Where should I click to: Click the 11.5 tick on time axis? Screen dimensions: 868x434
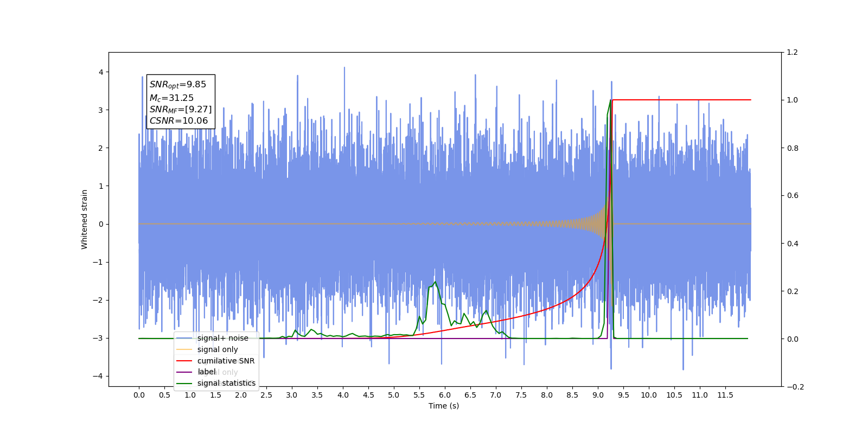click(x=725, y=395)
